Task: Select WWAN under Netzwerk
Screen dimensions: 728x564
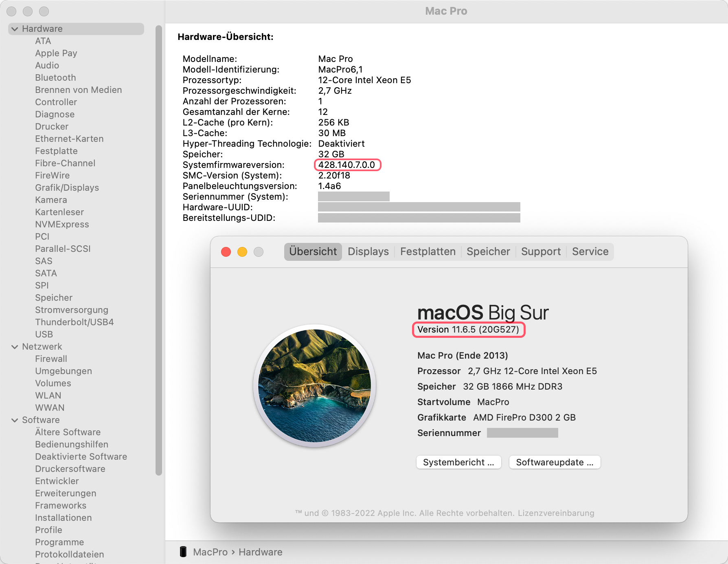Action: click(x=50, y=408)
